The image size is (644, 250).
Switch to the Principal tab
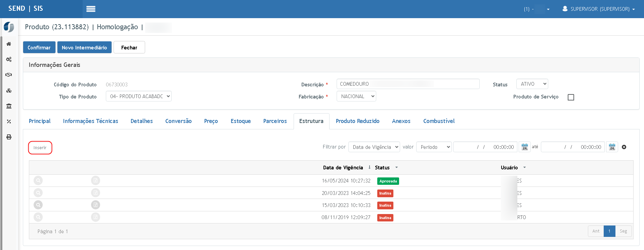[x=40, y=121]
